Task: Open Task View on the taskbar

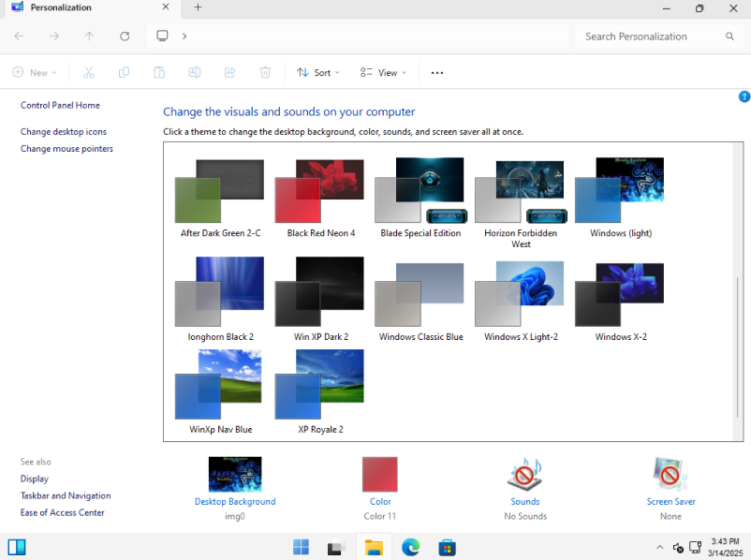Action: (336, 547)
